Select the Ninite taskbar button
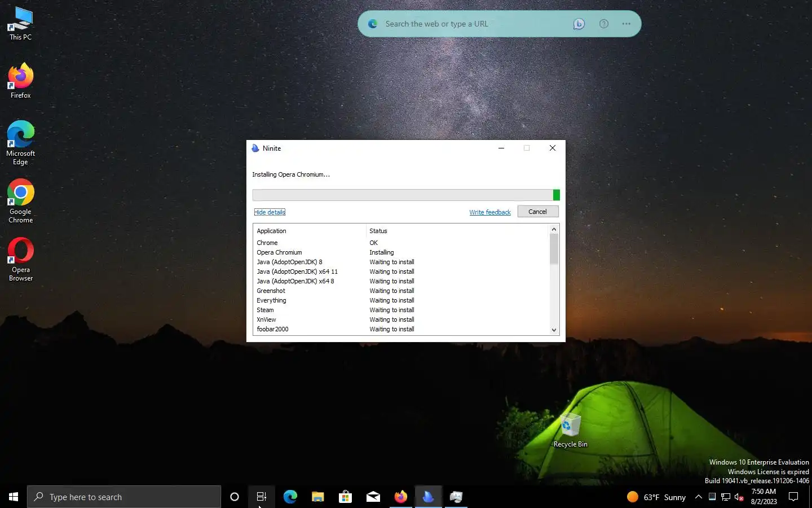This screenshot has height=508, width=812. [x=428, y=497]
